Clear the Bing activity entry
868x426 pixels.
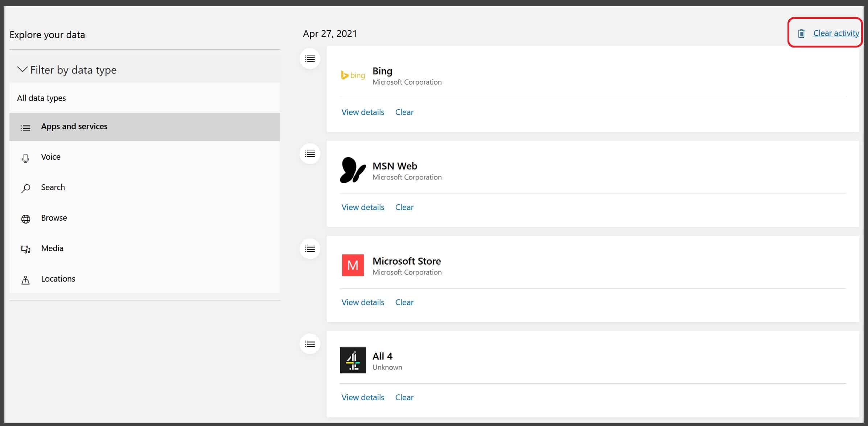click(404, 112)
